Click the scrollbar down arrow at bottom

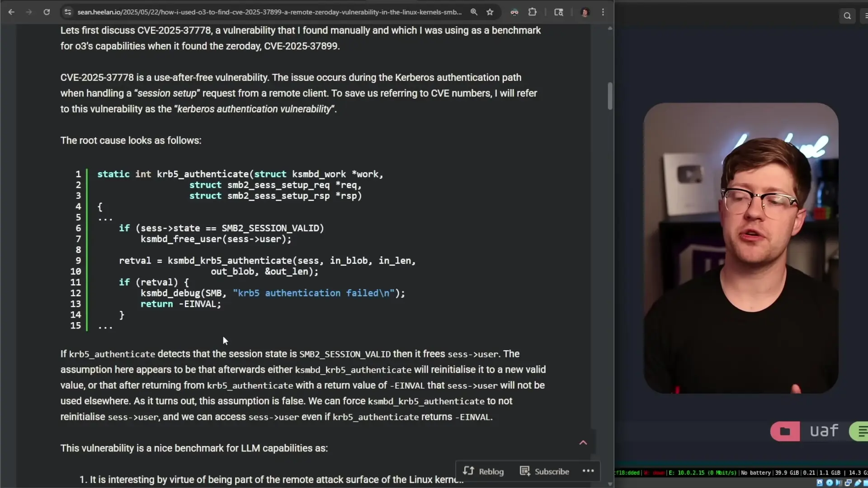click(x=610, y=483)
